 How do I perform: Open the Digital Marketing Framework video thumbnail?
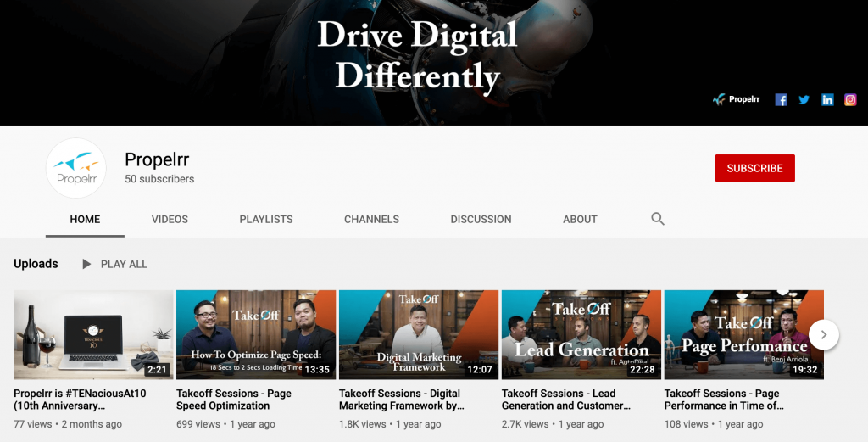419,334
